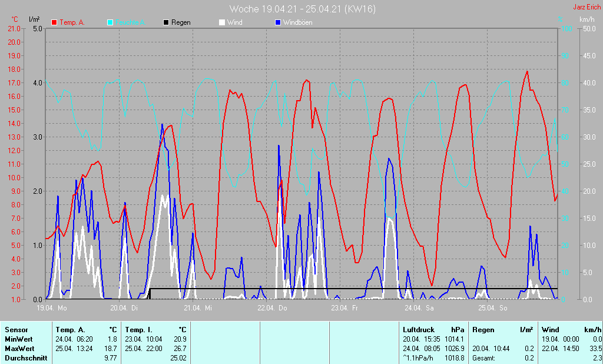The image size is (603, 364).
Task: Click the Jarz Erich text in corner
Action: pos(587,8)
